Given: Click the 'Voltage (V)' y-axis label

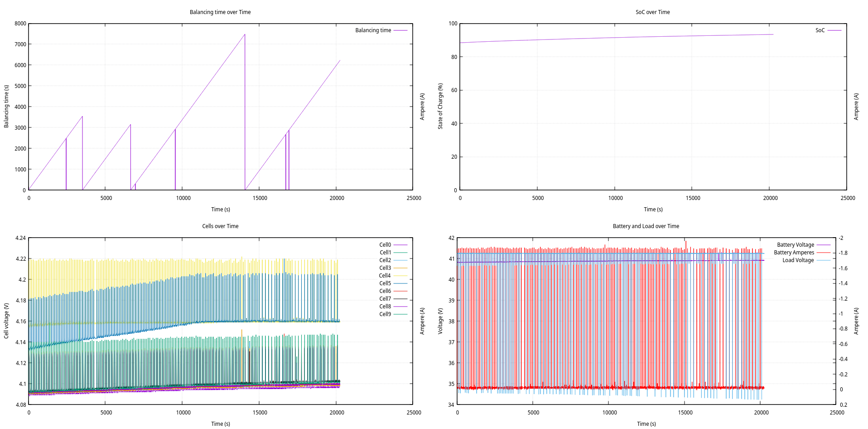Looking at the screenshot, I should point(440,321).
